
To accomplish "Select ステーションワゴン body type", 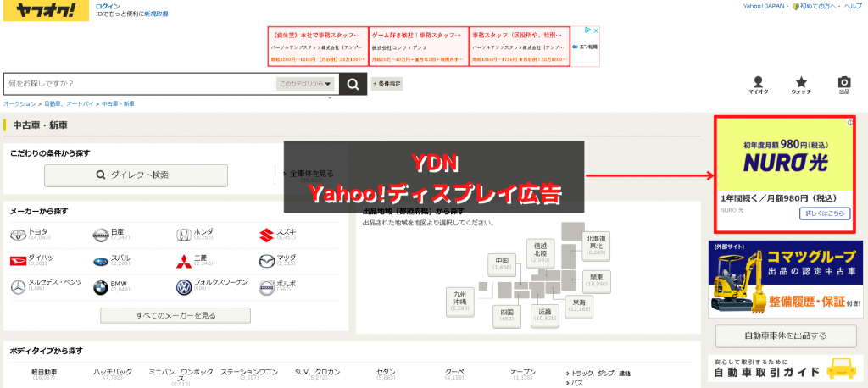I will [x=249, y=372].
